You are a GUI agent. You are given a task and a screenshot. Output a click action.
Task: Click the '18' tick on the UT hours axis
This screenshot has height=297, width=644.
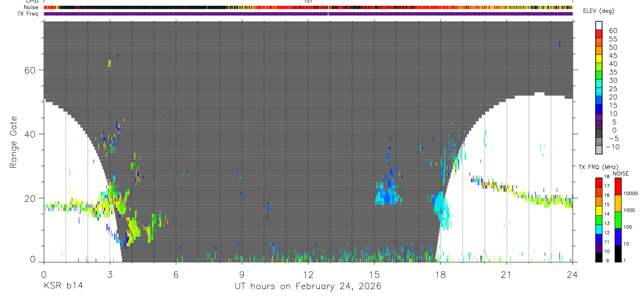pos(440,274)
